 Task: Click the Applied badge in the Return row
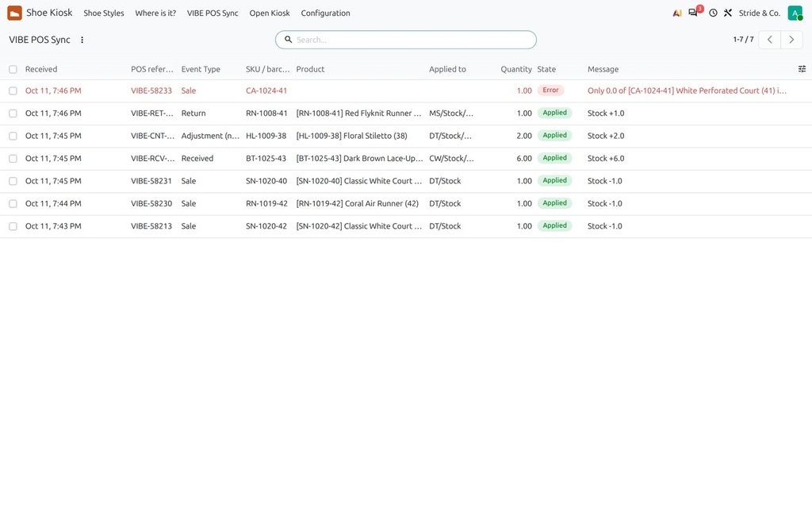(x=554, y=113)
